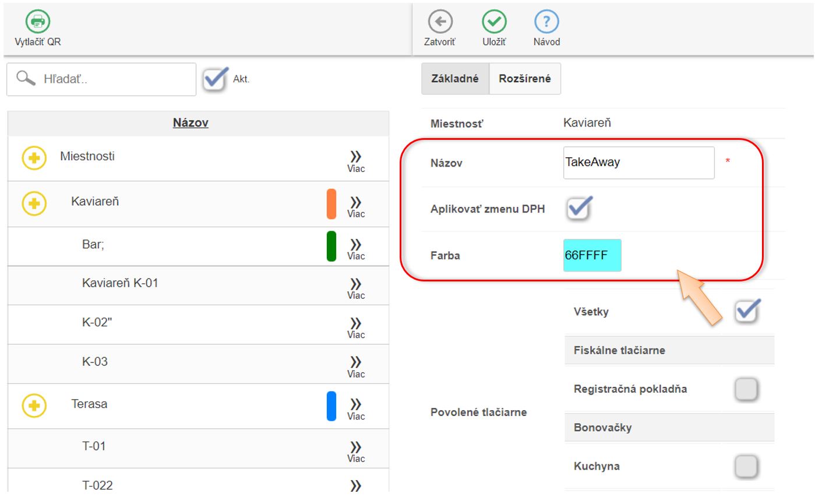The width and height of the screenshot is (815, 504).
Task: Uncheck Aplikovať zmenu DPH checkbox
Action: pyautogui.click(x=579, y=209)
